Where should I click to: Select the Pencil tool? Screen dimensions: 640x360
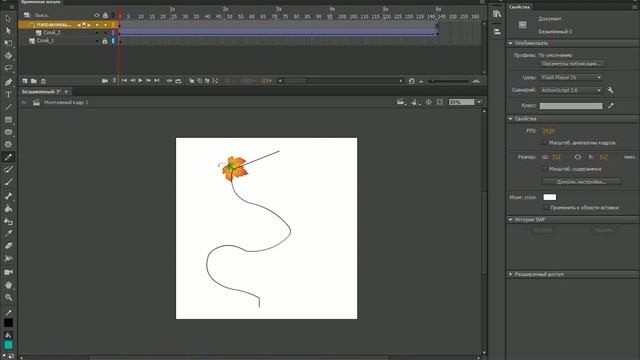[x=8, y=157]
